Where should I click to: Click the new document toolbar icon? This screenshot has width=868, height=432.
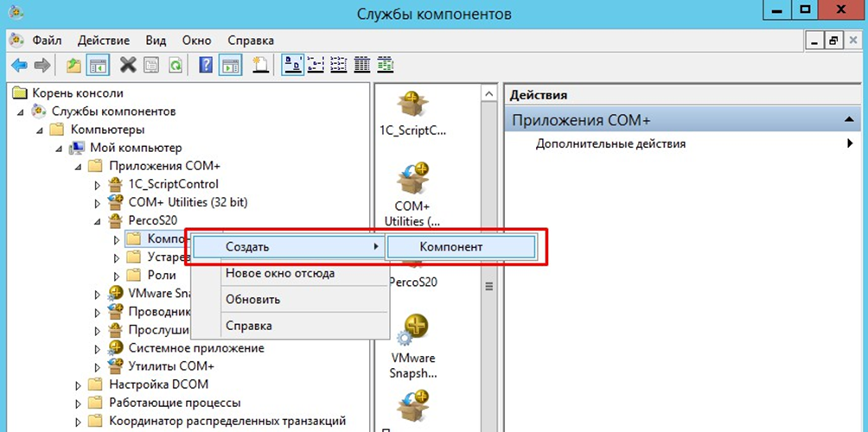point(260,65)
